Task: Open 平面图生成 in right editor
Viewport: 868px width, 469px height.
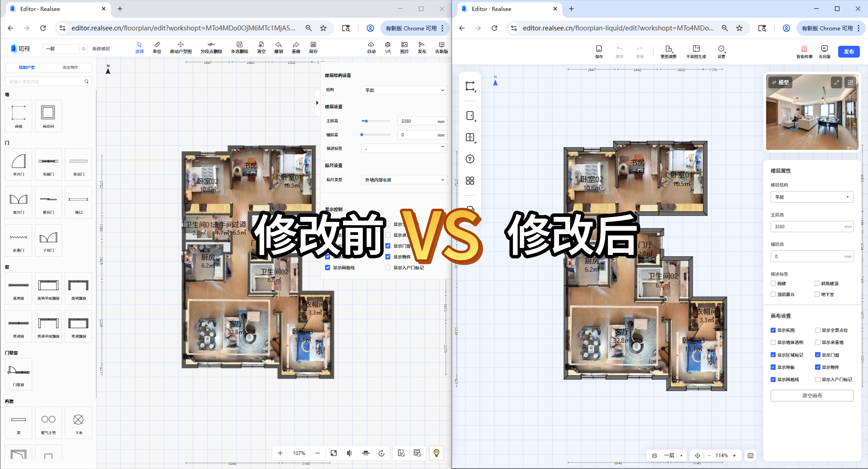Action: (696, 51)
